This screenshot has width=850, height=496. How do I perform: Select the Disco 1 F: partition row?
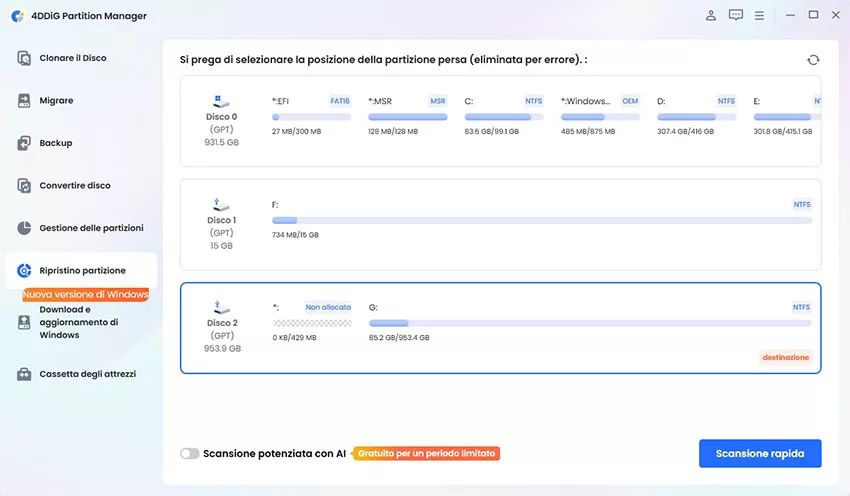point(541,220)
